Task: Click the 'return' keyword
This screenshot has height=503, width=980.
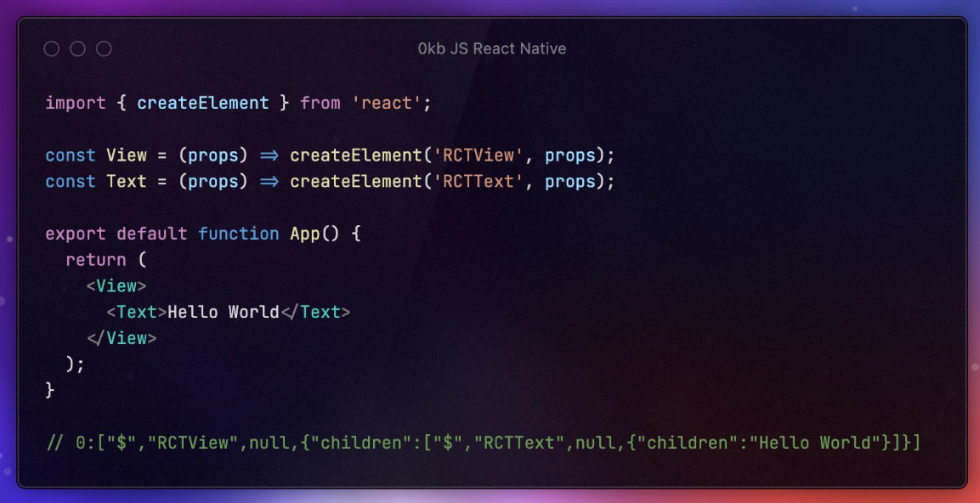Action: 96,259
